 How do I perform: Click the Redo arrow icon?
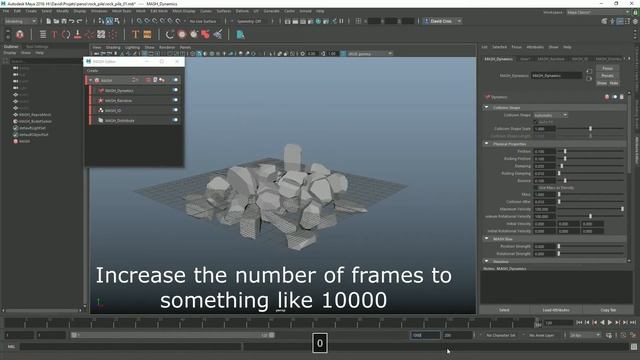point(80,21)
